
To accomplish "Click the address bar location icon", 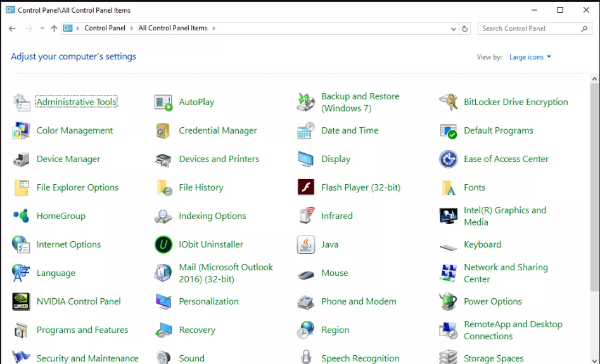I will 68,28.
